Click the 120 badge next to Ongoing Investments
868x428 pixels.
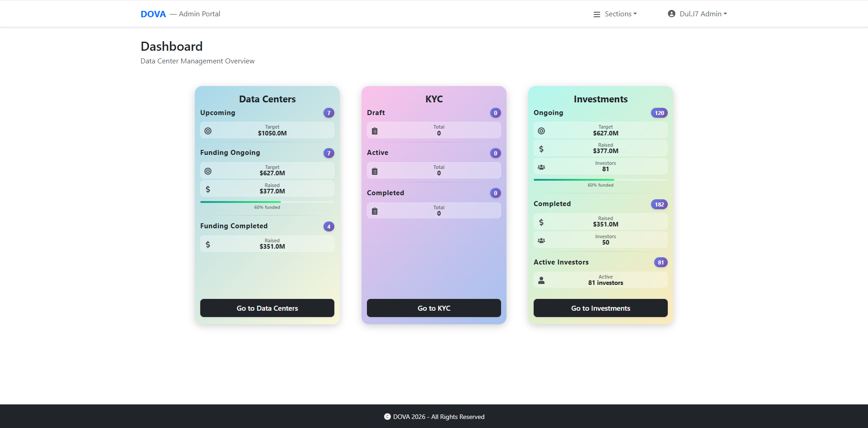(x=659, y=113)
